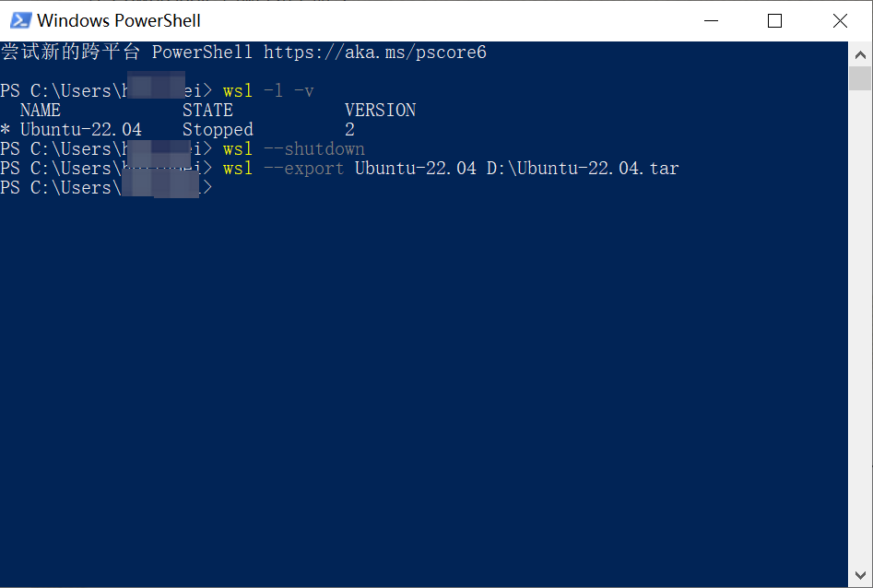
Task: Click the scrollbar up arrow
Action: click(x=861, y=54)
